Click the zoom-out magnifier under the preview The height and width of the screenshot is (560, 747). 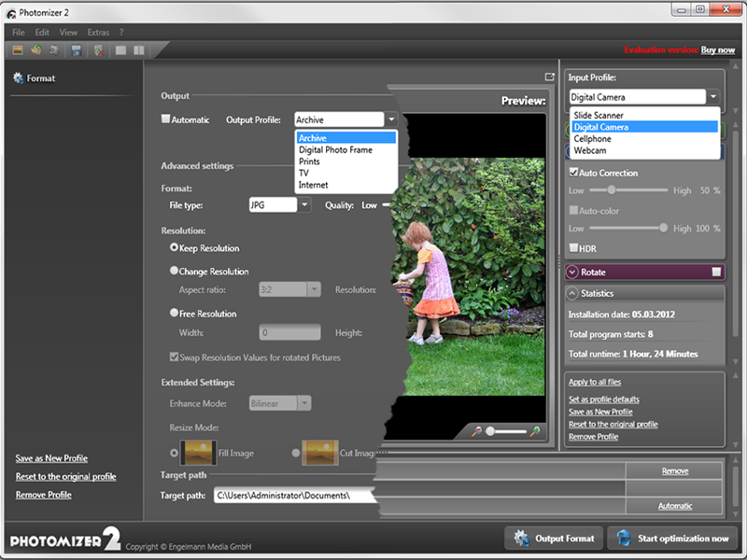pos(477,431)
